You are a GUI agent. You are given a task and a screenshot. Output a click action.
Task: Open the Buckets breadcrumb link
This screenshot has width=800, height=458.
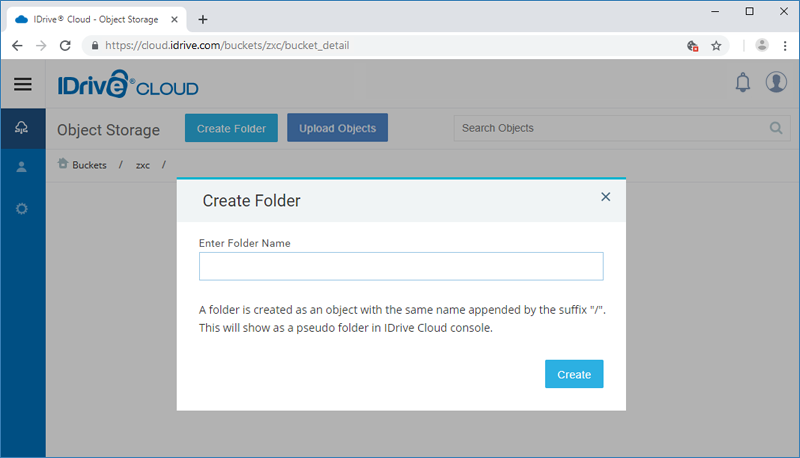[x=89, y=165]
